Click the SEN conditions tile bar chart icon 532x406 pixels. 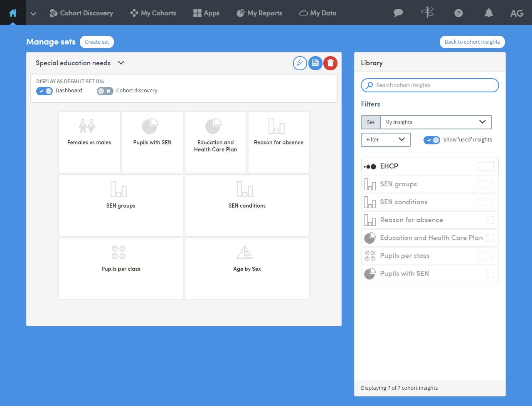pos(245,189)
